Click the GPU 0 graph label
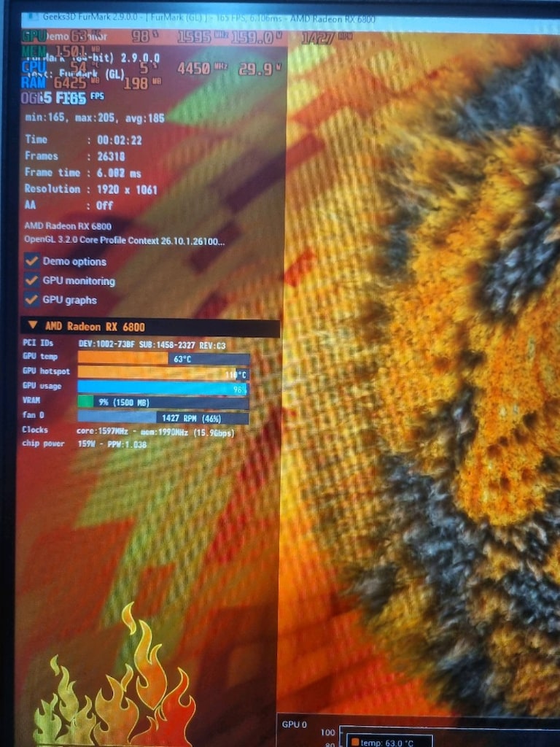560x747 pixels. point(295,724)
